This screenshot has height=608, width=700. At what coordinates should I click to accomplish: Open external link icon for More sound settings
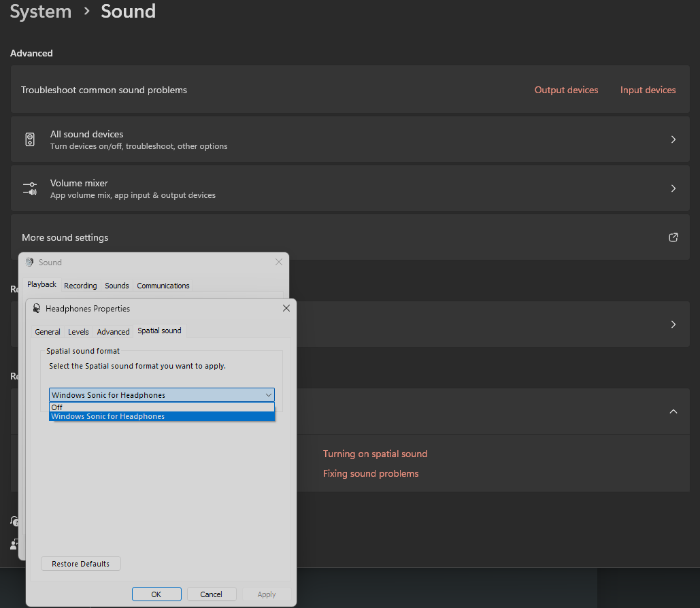(673, 237)
